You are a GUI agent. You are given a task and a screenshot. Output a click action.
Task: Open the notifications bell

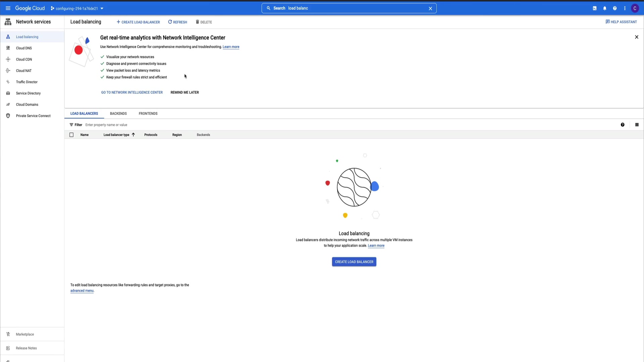pyautogui.click(x=605, y=8)
